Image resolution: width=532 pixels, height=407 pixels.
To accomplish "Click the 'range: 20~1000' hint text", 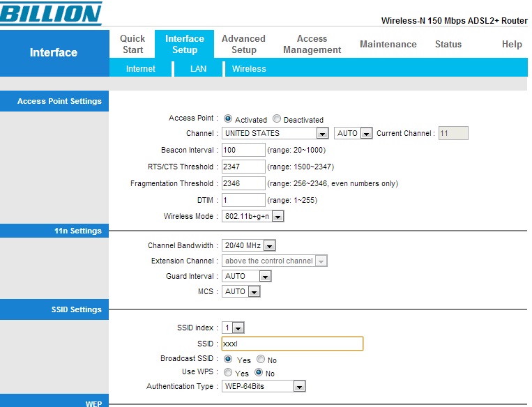I will click(x=296, y=150).
